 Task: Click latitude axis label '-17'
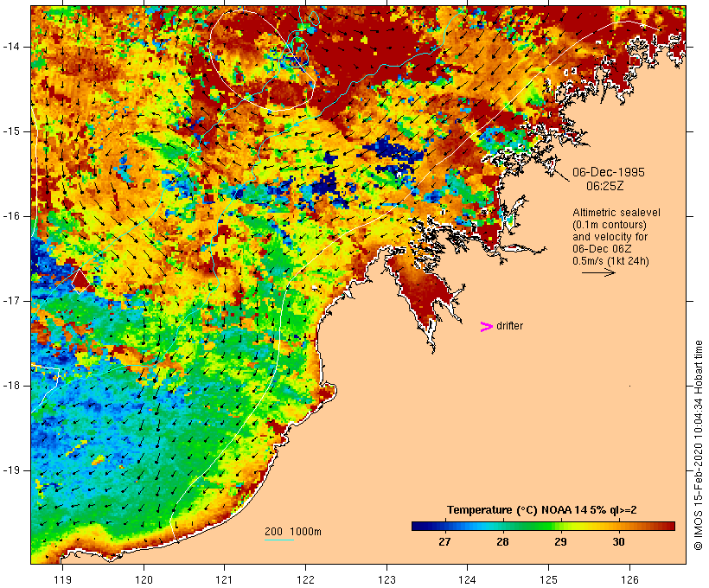[x=11, y=301]
